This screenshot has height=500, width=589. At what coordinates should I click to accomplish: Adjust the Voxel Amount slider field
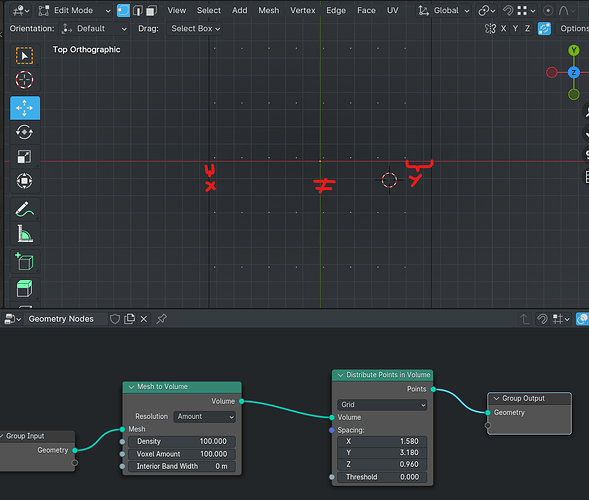pyautogui.click(x=182, y=454)
